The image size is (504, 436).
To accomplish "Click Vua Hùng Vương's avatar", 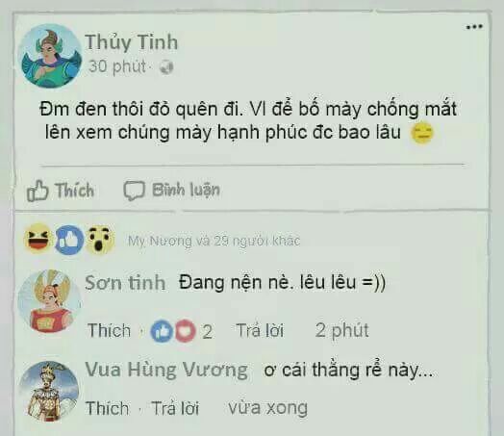I will (x=49, y=391).
